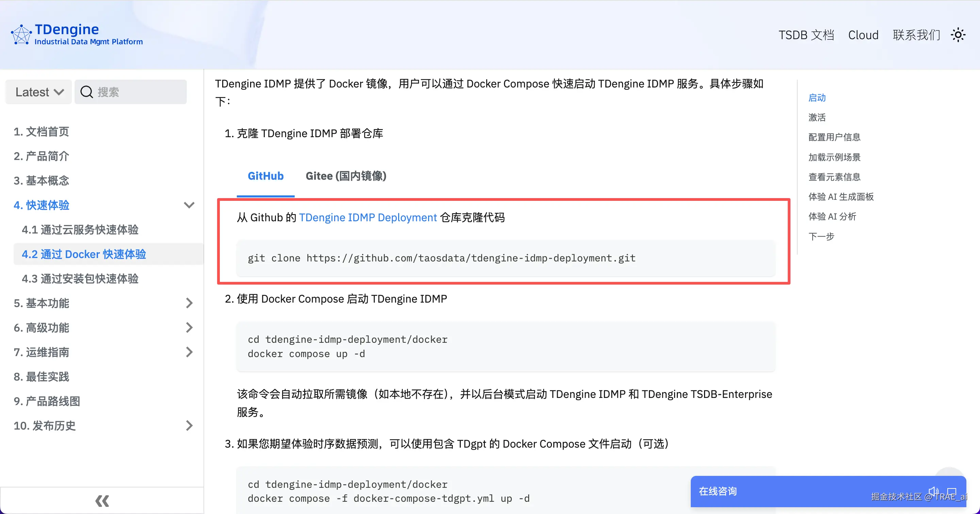980x514 pixels.
Task: Collapse sidebar with double-chevron icon
Action: 102,501
